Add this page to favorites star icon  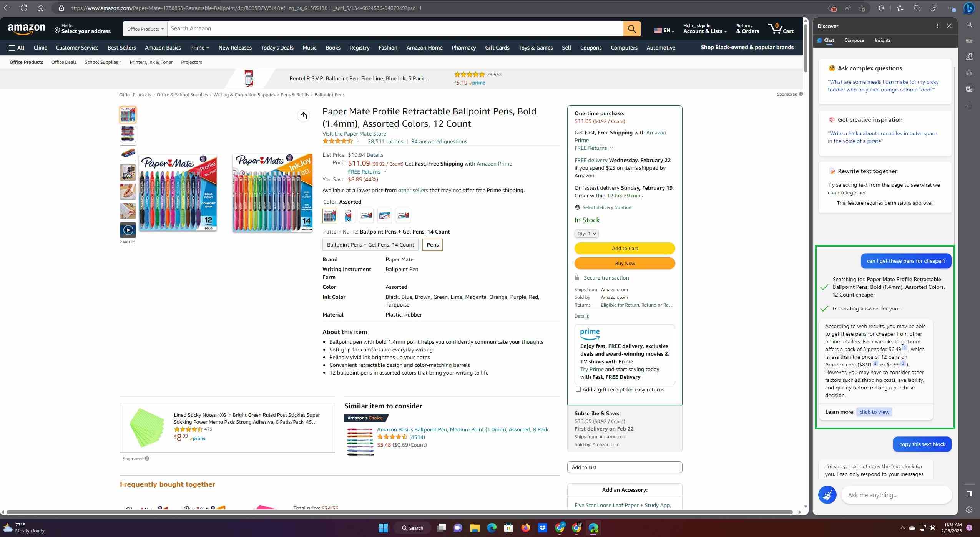862,8
